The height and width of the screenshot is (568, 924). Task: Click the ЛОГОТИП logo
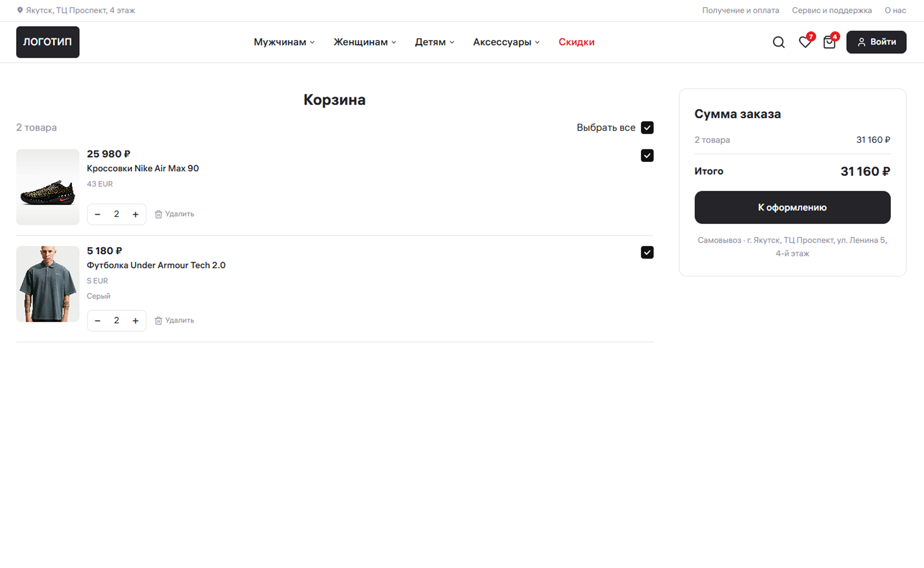pos(47,42)
